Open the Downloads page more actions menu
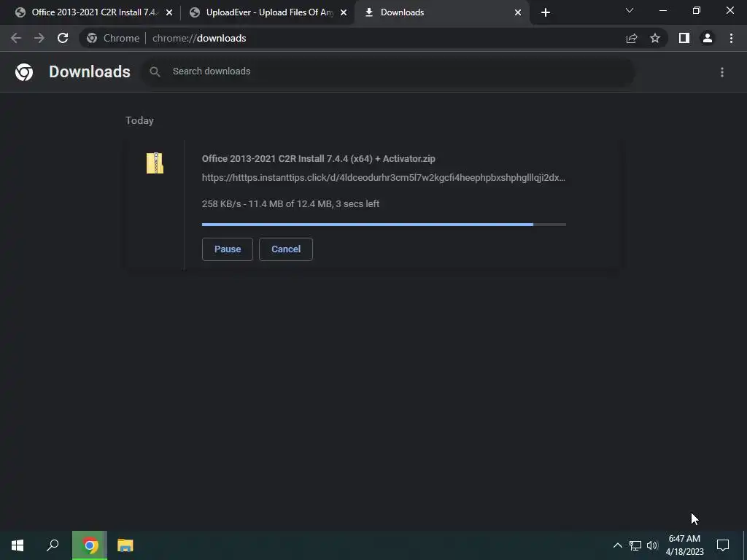 [722, 72]
